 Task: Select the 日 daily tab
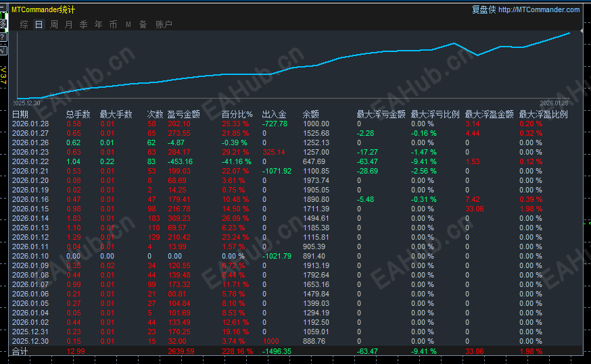click(x=39, y=24)
